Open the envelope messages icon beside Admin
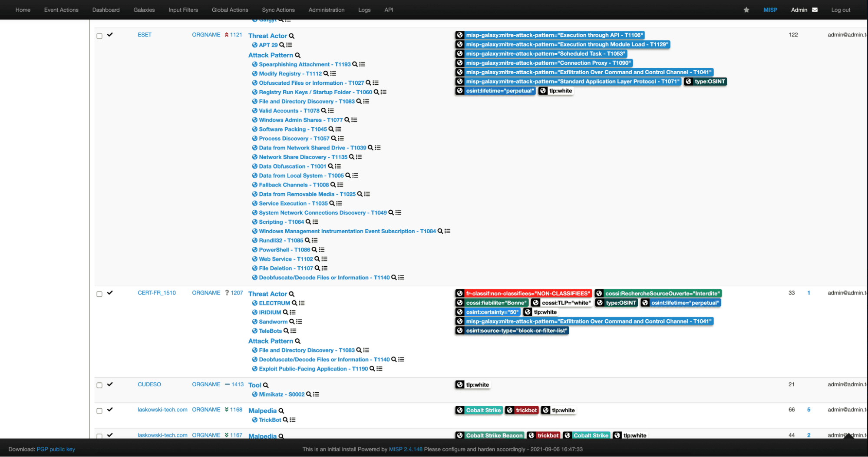 (815, 10)
